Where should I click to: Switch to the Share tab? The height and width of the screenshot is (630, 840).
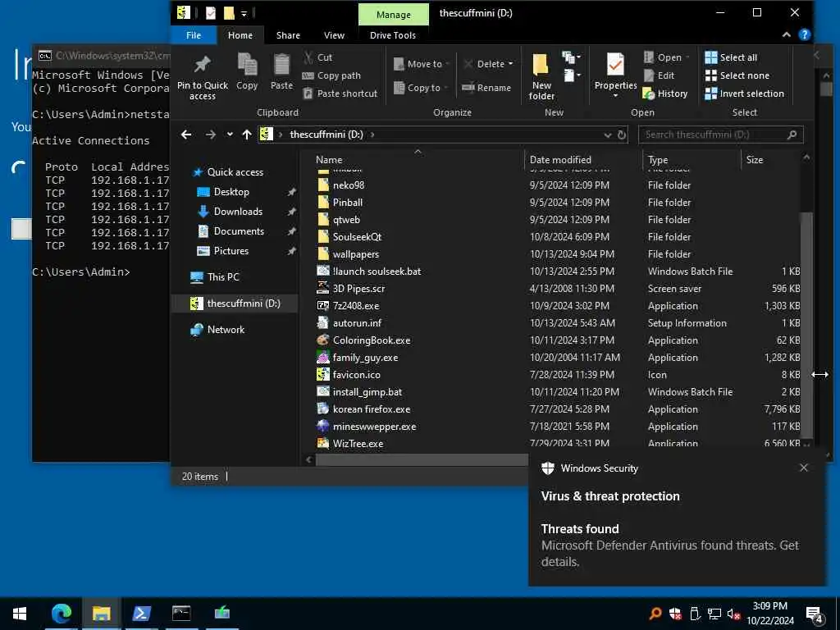[288, 35]
